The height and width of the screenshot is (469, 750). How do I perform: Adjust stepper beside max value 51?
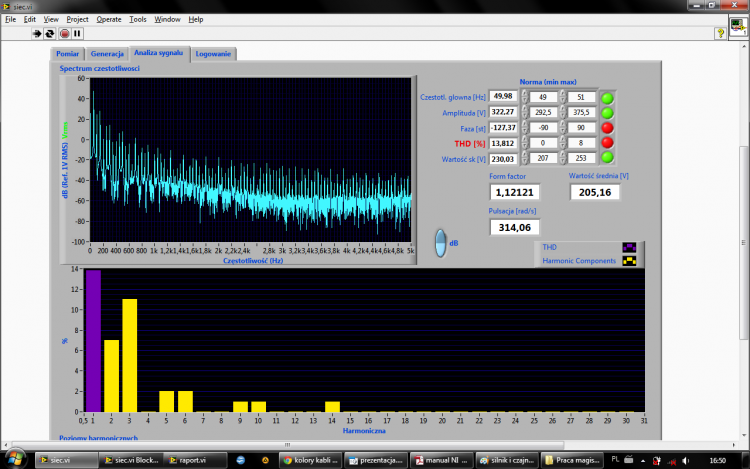point(563,97)
